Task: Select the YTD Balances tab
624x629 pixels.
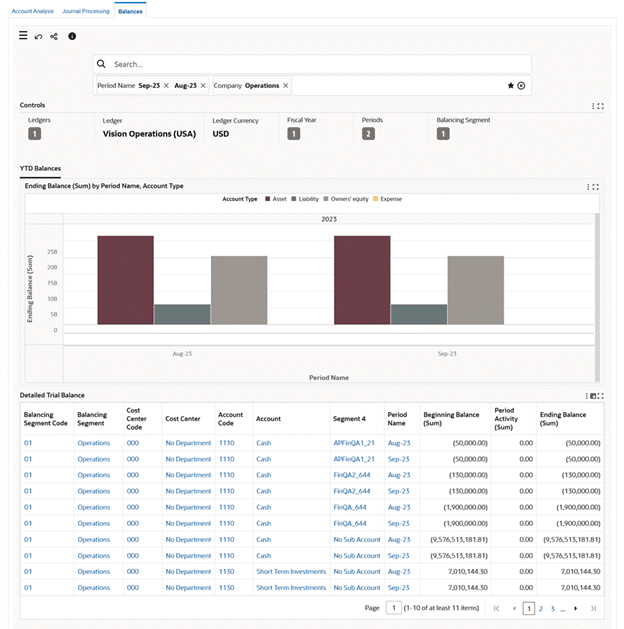Action: (x=40, y=168)
